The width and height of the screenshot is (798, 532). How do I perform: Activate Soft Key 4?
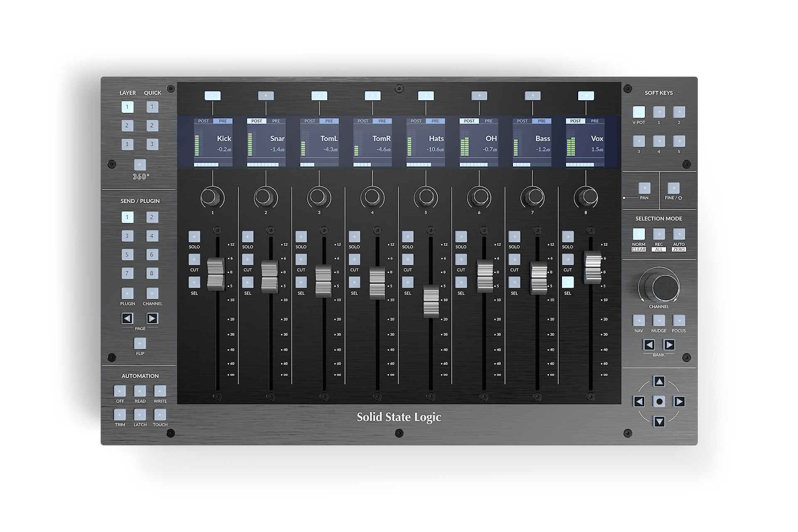(659, 141)
